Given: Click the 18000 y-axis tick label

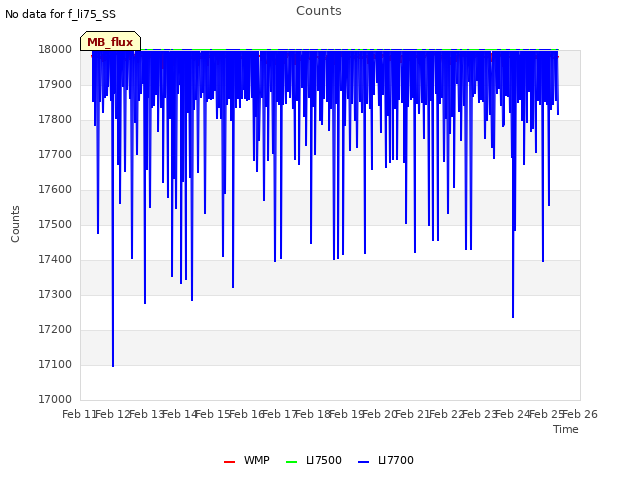Looking at the screenshot, I should tap(55, 49).
